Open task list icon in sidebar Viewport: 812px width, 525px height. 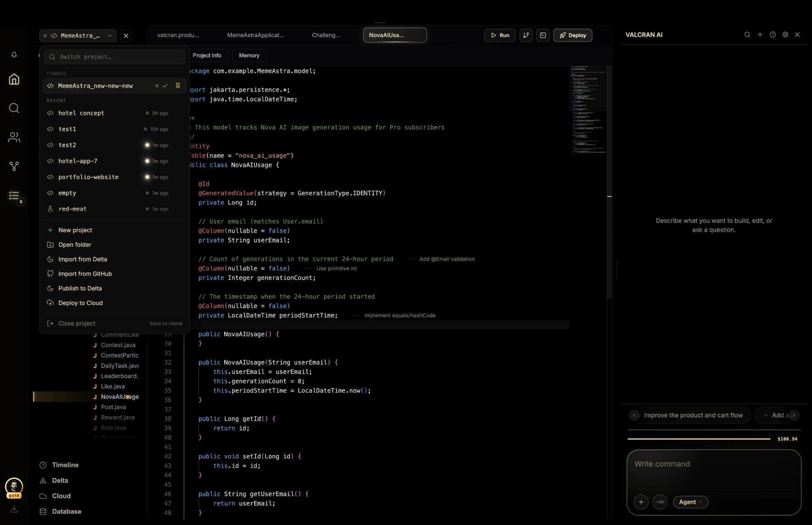click(14, 196)
